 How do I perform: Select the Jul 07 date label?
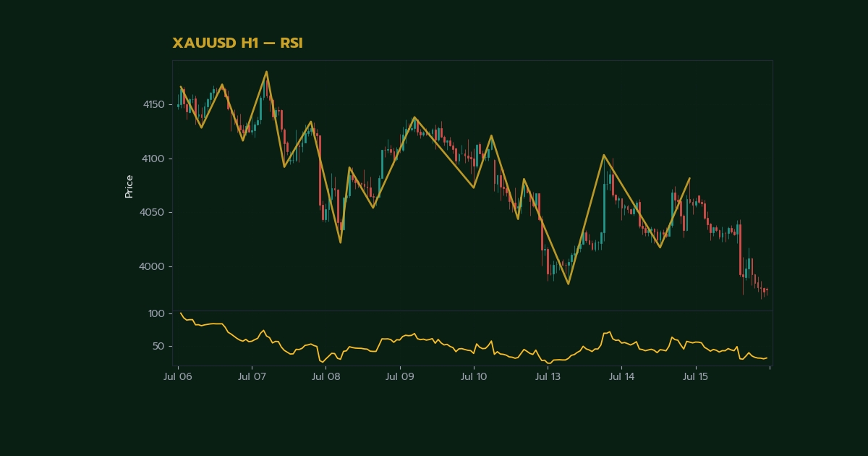(x=252, y=377)
